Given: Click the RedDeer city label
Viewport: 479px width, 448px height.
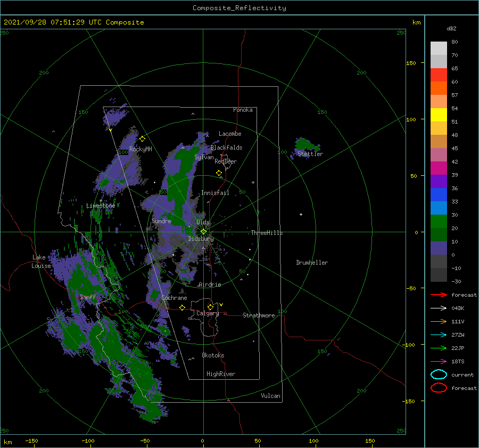Looking at the screenshot, I should pos(226,161).
